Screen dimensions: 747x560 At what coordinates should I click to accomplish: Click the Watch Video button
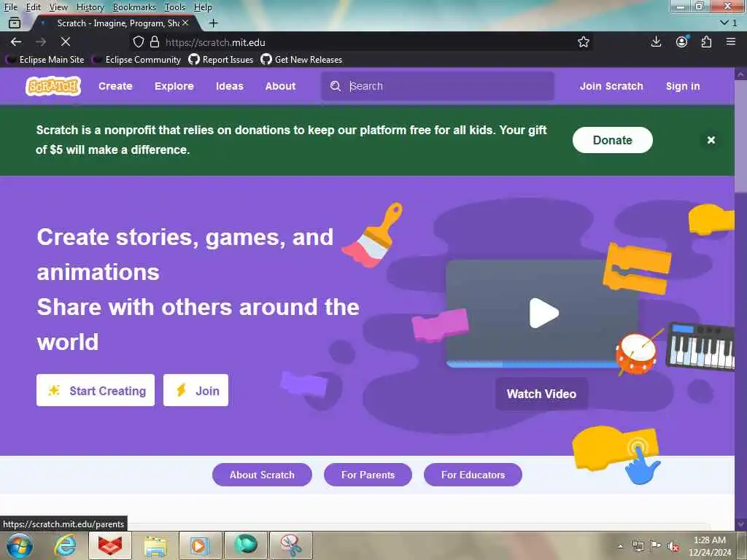542,394
